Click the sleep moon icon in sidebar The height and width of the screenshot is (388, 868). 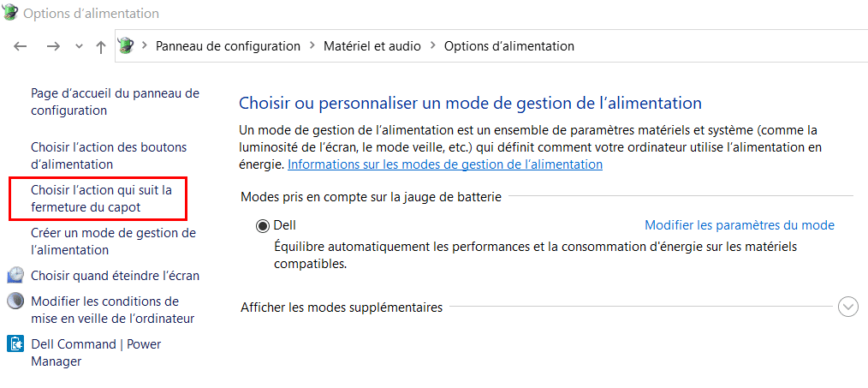pos(15,301)
